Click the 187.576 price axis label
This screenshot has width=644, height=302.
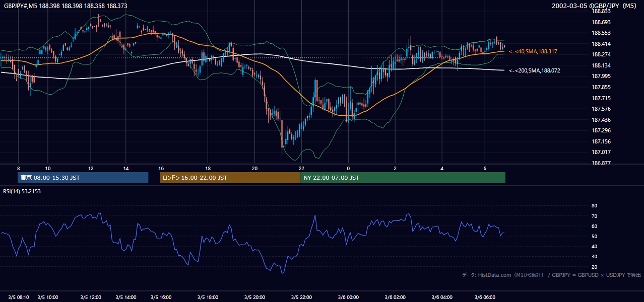pyautogui.click(x=601, y=109)
